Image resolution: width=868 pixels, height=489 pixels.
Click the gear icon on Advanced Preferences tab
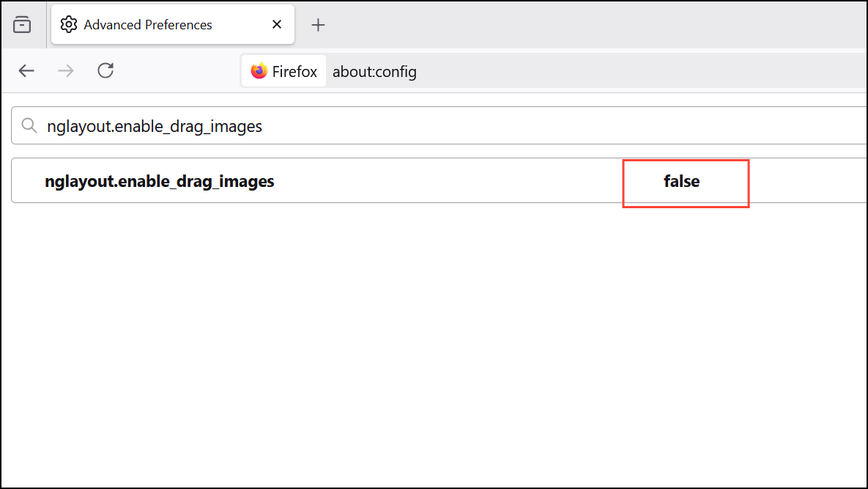[69, 25]
